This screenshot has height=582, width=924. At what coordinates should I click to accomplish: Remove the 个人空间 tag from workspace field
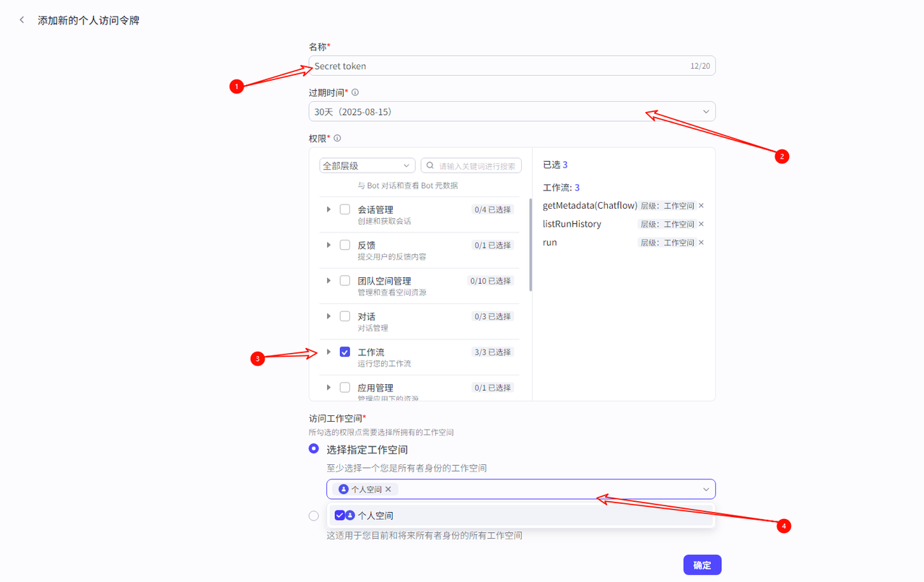tap(388, 490)
